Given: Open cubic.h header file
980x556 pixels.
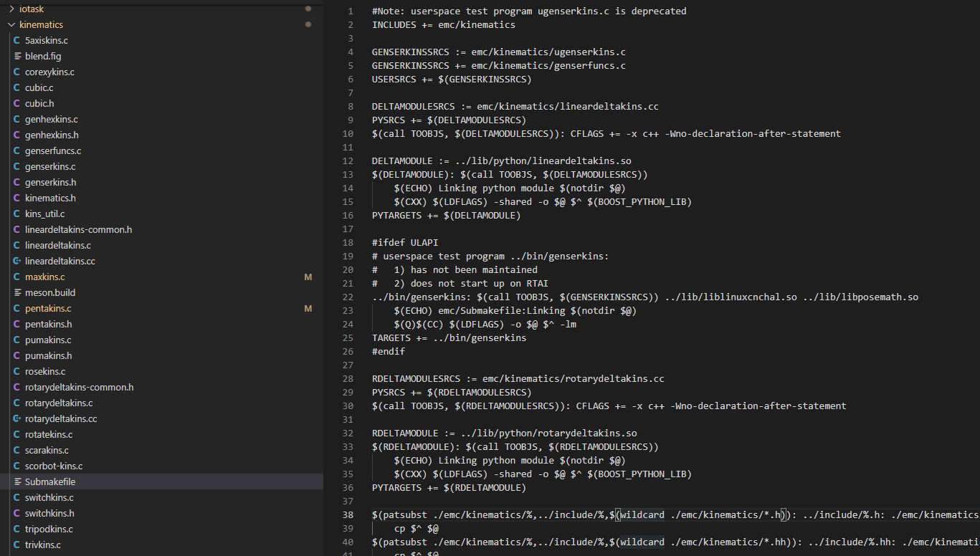Looking at the screenshot, I should pyautogui.click(x=39, y=103).
